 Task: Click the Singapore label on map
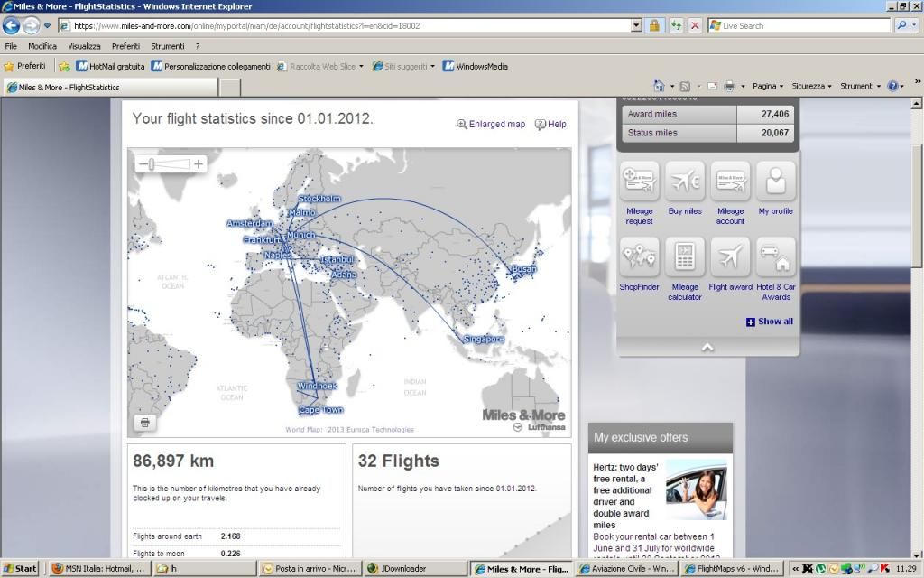pyautogui.click(x=484, y=340)
